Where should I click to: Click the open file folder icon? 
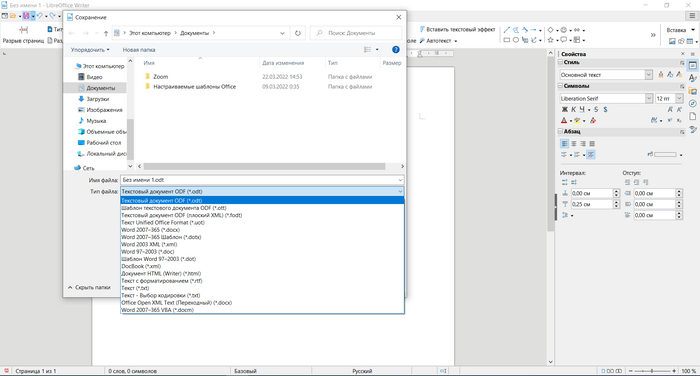coord(13,16)
